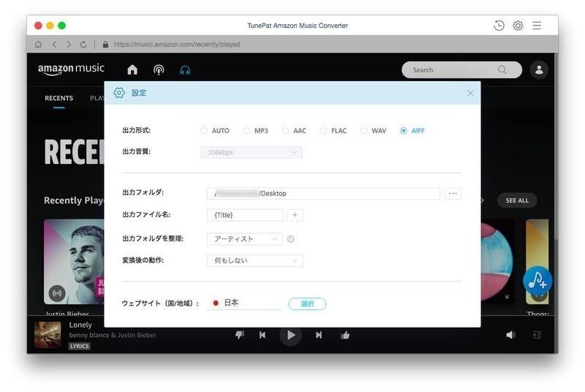Go back with the left arrow
This screenshot has width=585, height=392.
pyautogui.click(x=54, y=45)
